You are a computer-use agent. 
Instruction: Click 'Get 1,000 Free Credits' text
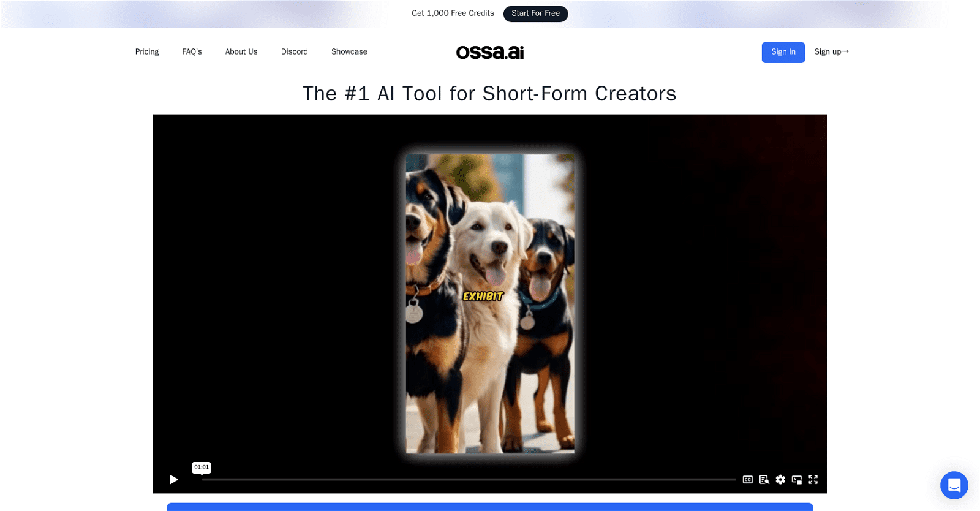pyautogui.click(x=453, y=13)
